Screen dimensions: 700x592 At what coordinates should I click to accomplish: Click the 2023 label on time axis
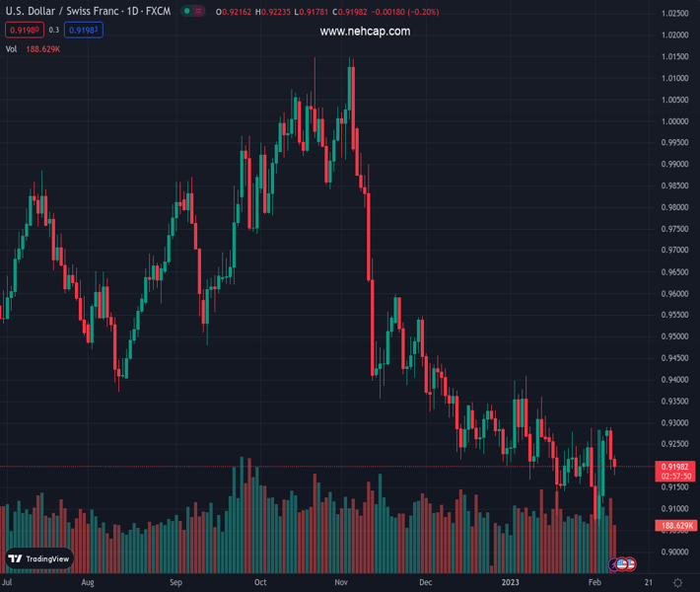510,583
